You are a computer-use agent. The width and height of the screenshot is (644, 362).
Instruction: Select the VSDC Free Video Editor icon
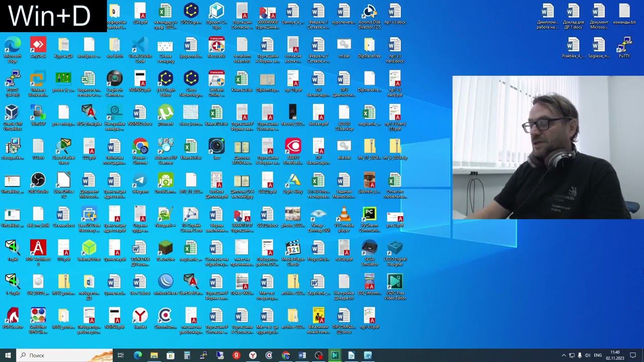[395, 282]
